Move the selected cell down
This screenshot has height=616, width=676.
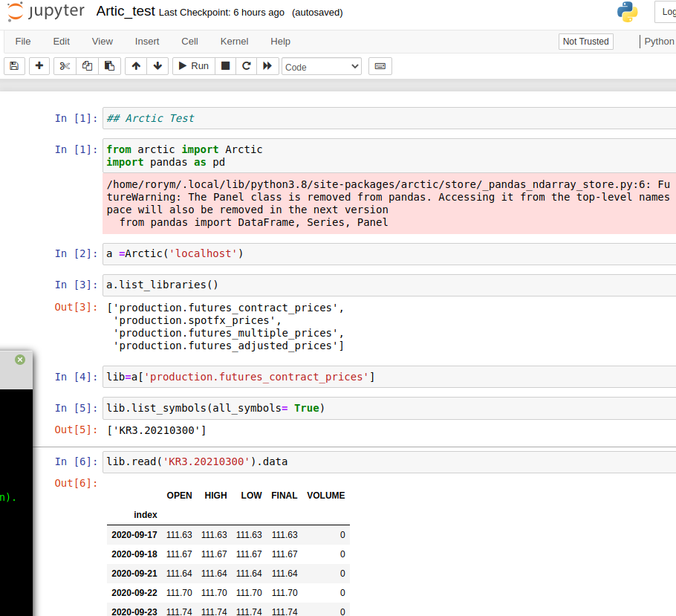[158, 66]
